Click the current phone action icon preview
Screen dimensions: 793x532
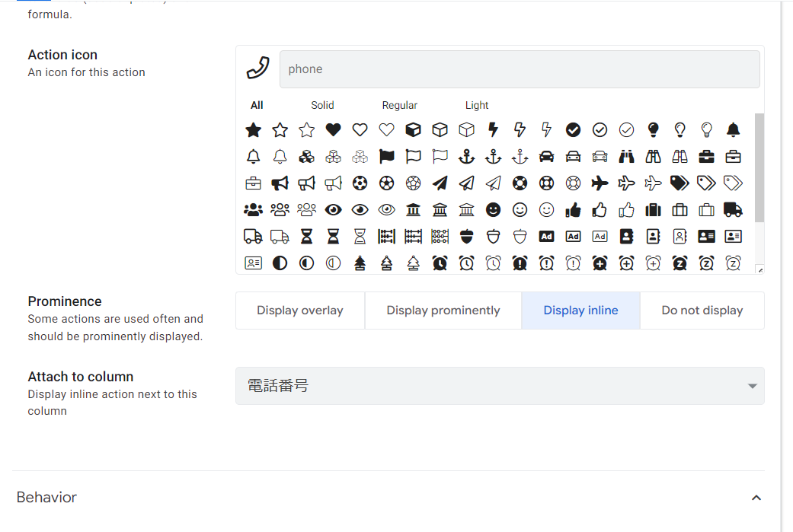click(x=258, y=68)
